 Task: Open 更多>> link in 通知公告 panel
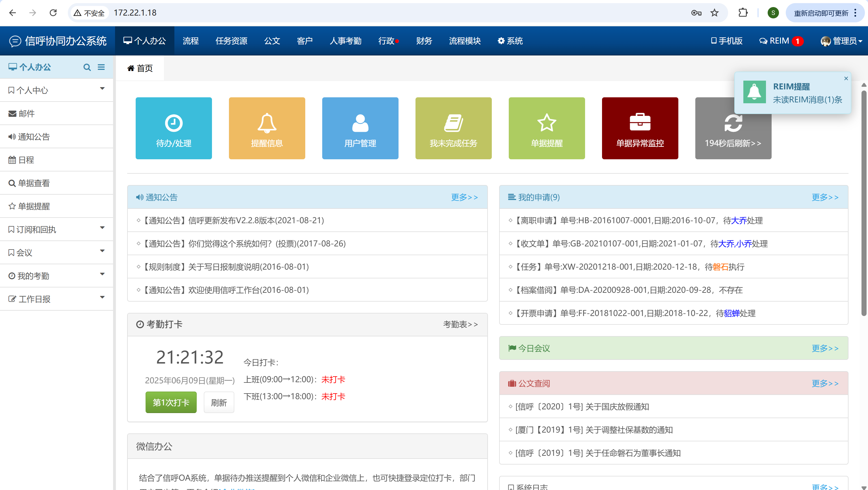pyautogui.click(x=464, y=197)
